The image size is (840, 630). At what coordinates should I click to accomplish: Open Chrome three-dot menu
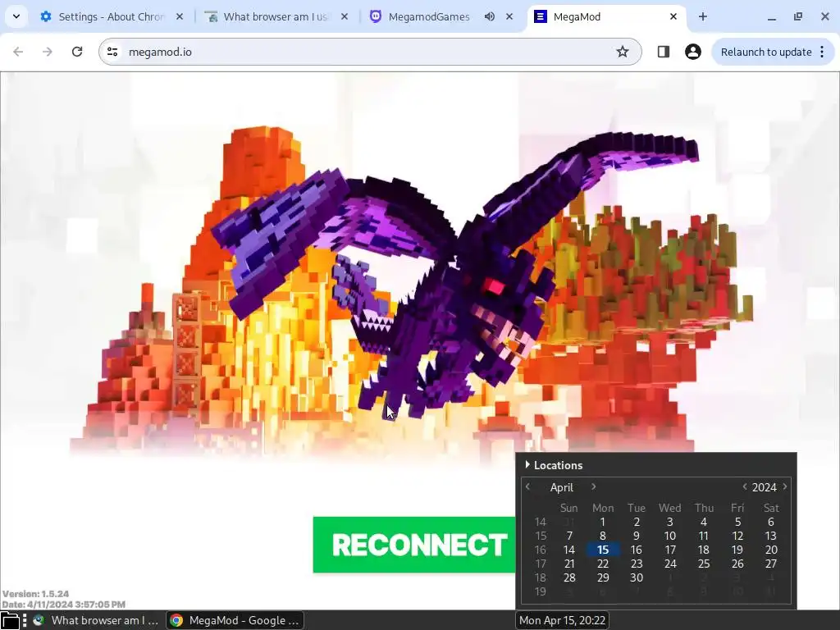[x=822, y=52]
